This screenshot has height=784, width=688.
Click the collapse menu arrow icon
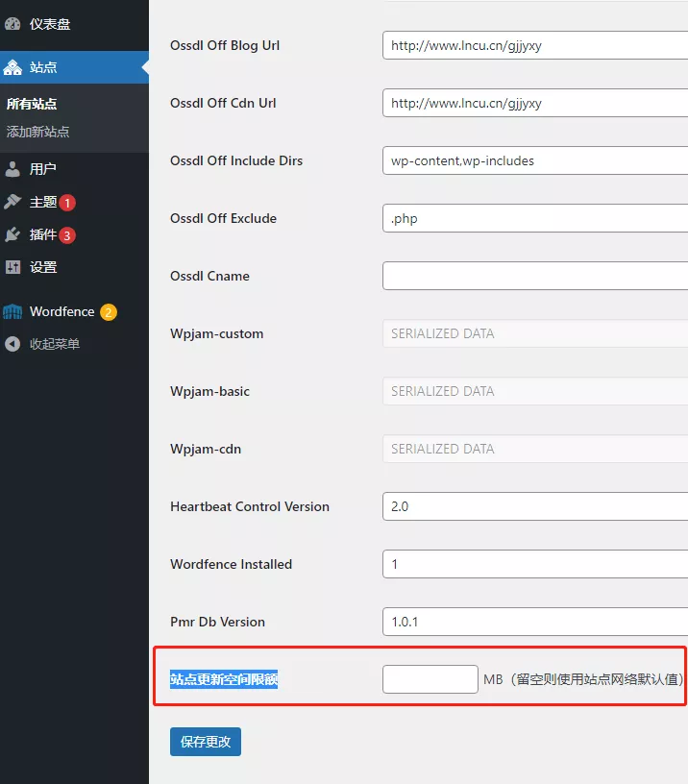coord(12,344)
